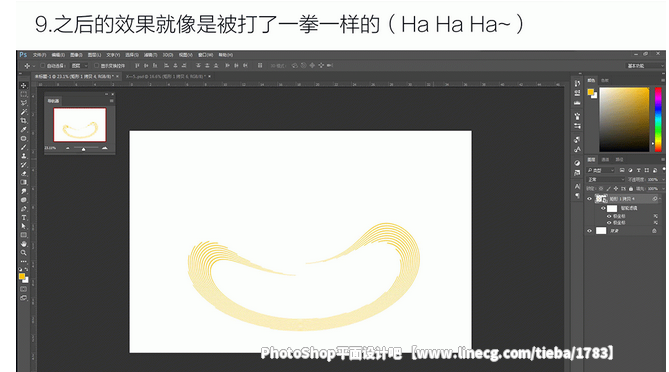Close the first document tab
Viewport: 669px width, 372px height.
(118, 76)
